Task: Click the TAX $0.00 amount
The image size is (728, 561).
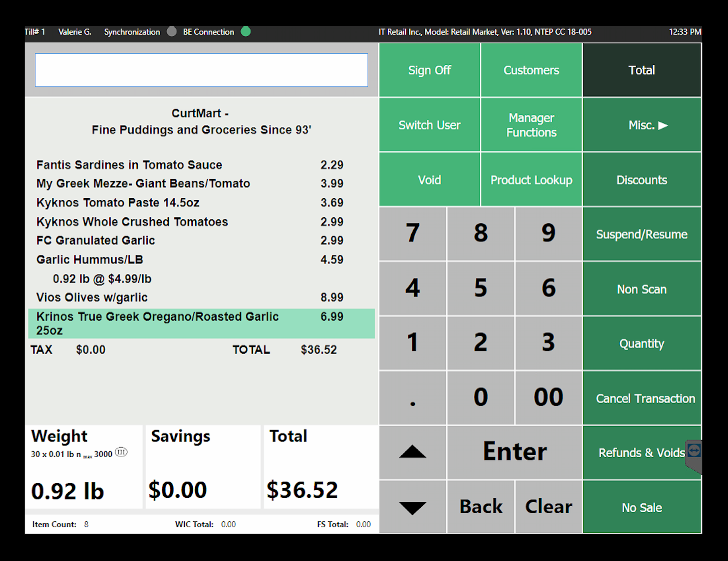Action: (x=91, y=350)
